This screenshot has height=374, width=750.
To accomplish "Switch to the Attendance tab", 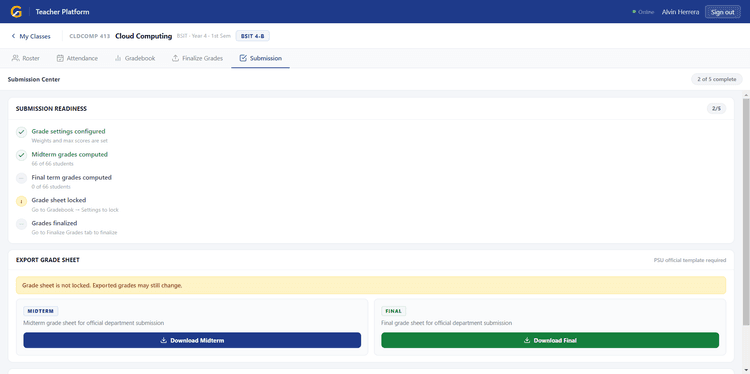I will point(77,58).
